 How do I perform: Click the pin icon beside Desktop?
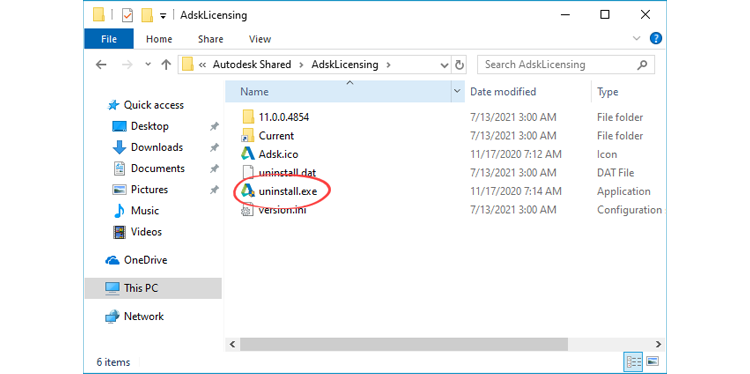click(214, 127)
